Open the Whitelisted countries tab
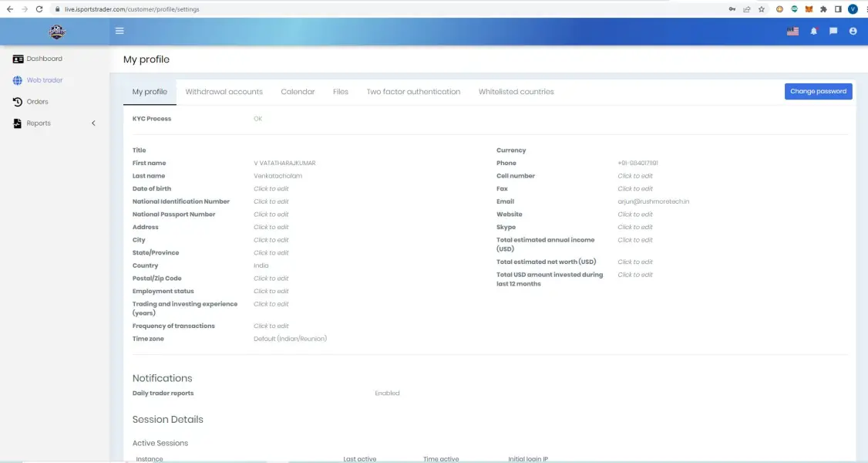 coord(516,92)
